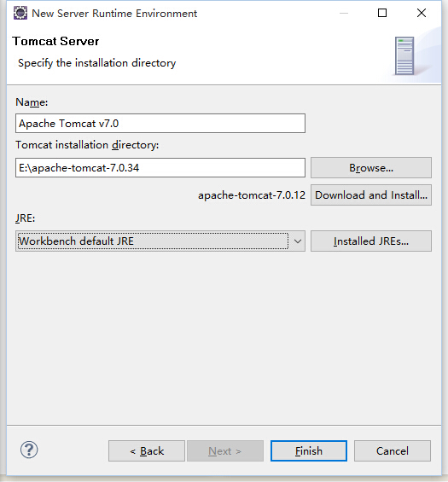Click the Tomcat Server heading
This screenshot has width=448, height=482.
point(55,41)
